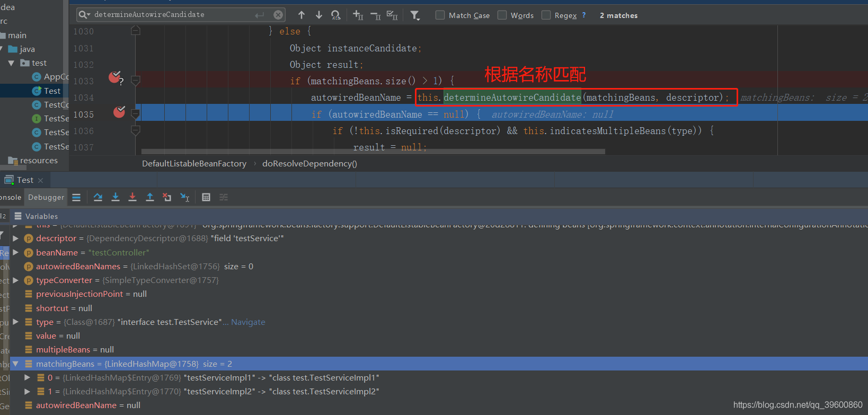Click the Force Step Into red arrow

132,197
